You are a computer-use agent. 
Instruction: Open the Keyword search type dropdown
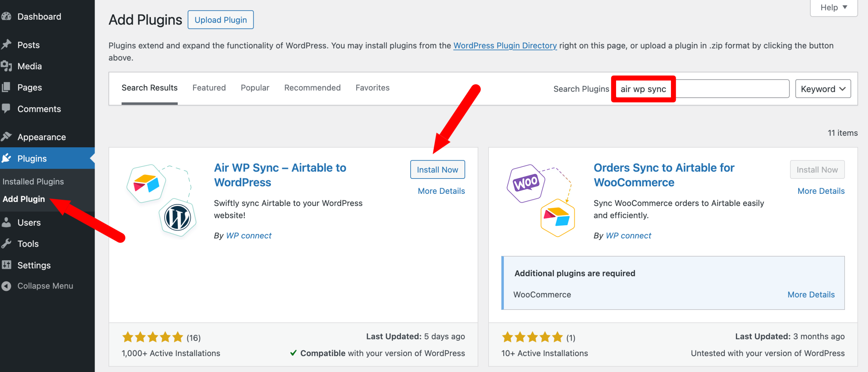[x=823, y=89]
